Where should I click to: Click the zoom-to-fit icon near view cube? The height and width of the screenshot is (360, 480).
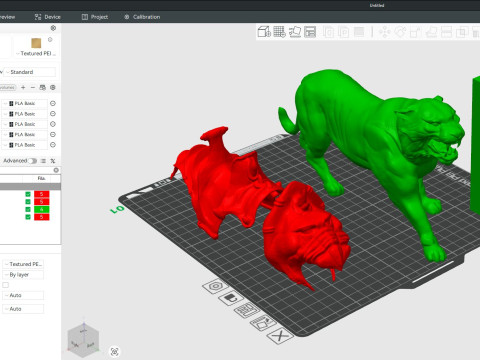[115, 352]
